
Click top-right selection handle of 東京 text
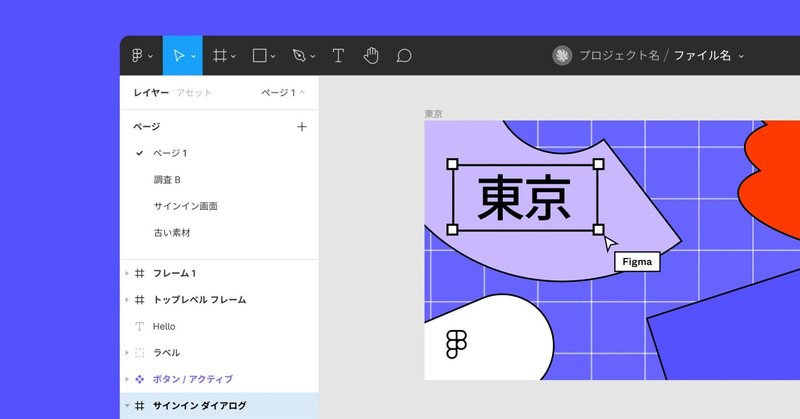[x=598, y=164]
